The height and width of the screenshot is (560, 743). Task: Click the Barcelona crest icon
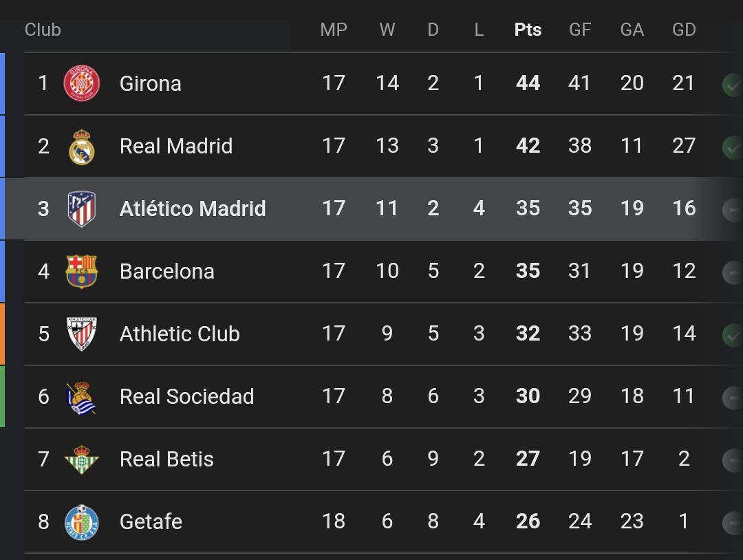pyautogui.click(x=82, y=272)
